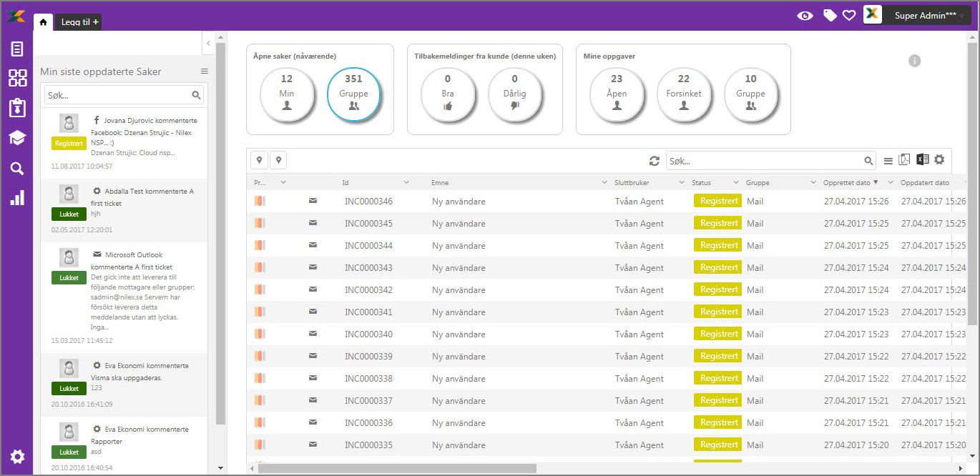Viewport: 980px width, 476px height.
Task: Click the priority icon on row INC0000345
Action: click(260, 224)
